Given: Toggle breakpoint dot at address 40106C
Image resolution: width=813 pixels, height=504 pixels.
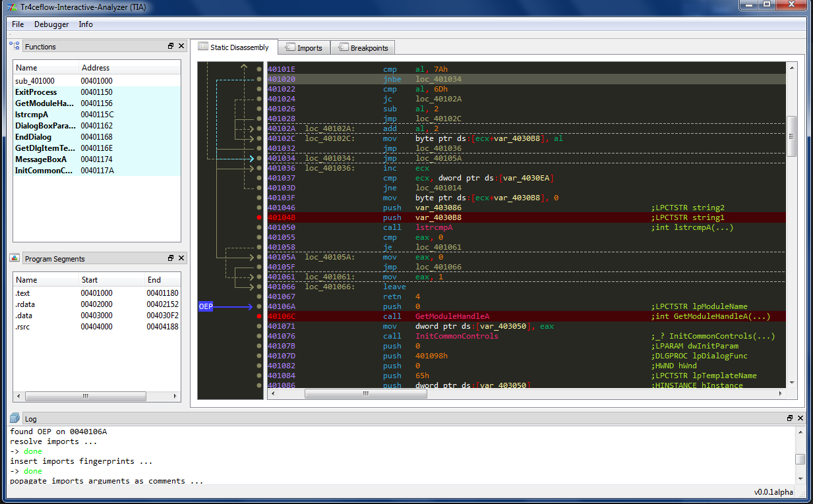Looking at the screenshot, I should (x=259, y=316).
